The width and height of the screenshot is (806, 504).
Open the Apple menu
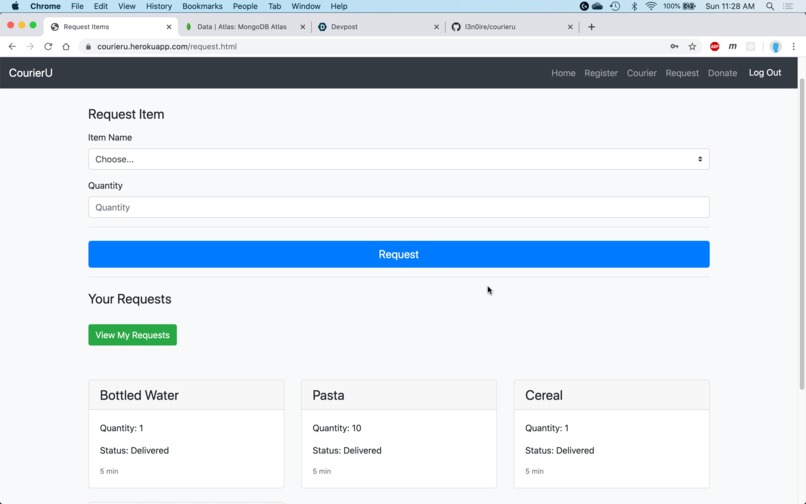[x=15, y=6]
